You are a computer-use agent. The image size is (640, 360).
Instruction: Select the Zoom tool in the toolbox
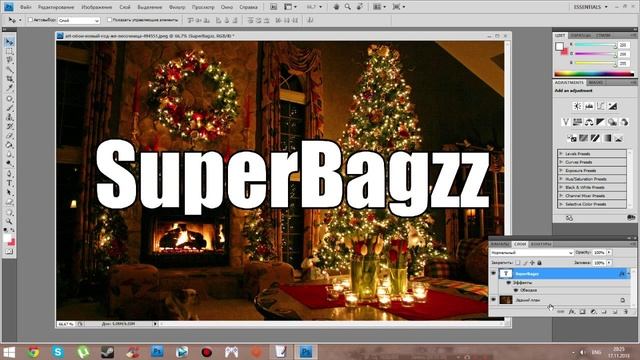[x=9, y=221]
